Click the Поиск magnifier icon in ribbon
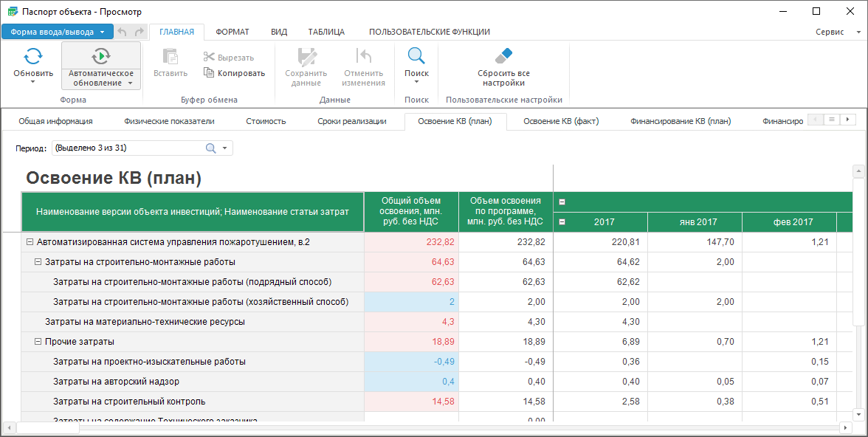The width and height of the screenshot is (868, 437). [416, 56]
